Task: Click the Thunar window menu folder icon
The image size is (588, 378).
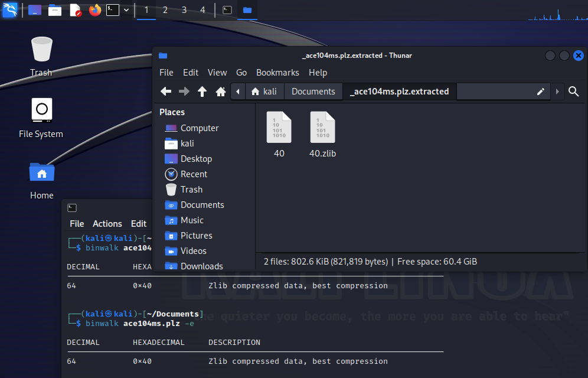Action: [163, 56]
